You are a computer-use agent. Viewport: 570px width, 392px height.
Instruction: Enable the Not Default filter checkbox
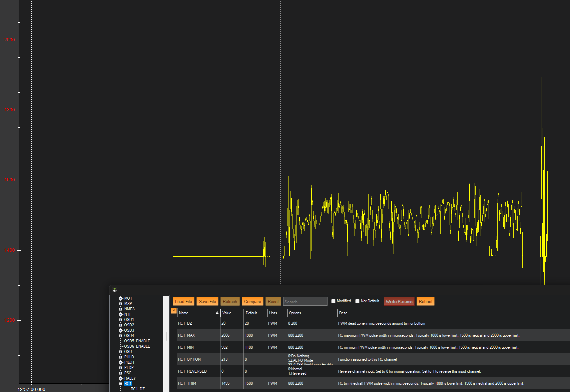[357, 301]
